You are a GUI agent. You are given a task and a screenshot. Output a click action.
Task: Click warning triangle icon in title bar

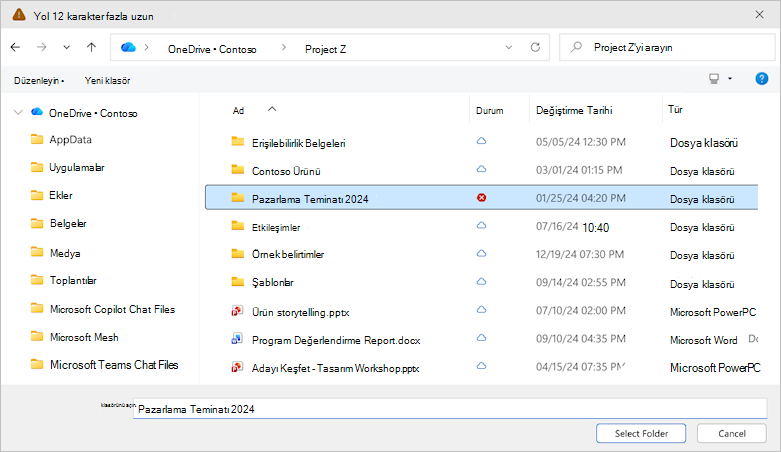[x=19, y=14]
